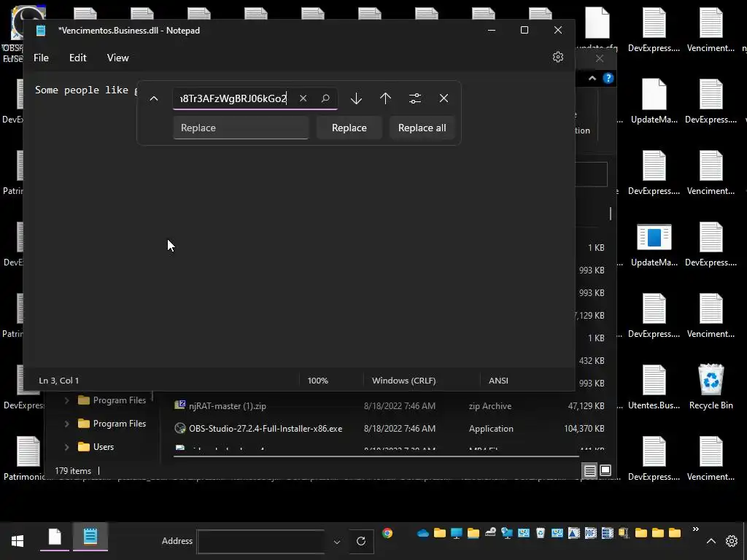Open the File menu in Notepad
Screen dimensions: 747x560
(41, 58)
